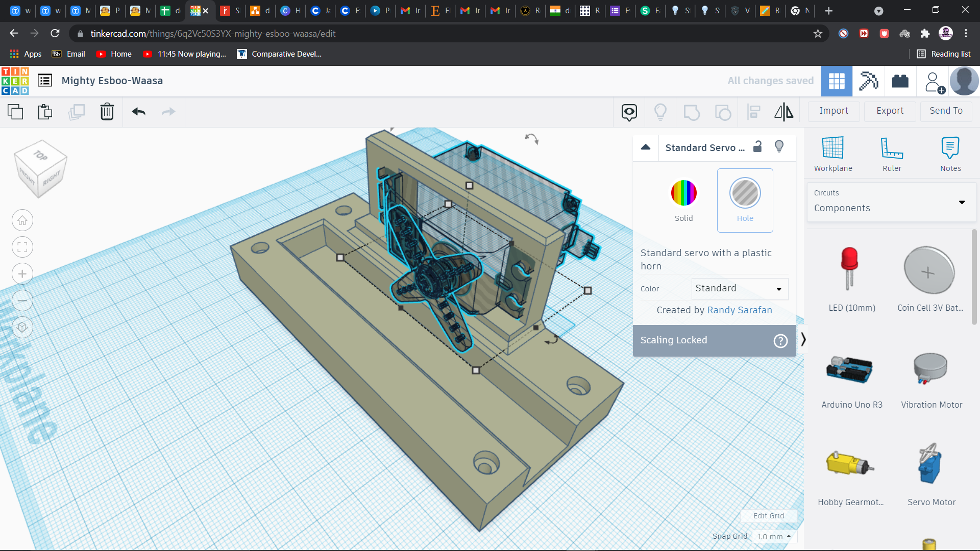Screen dimensions: 980x551
Task: Select the Solid rainbow color swatch
Action: (683, 193)
